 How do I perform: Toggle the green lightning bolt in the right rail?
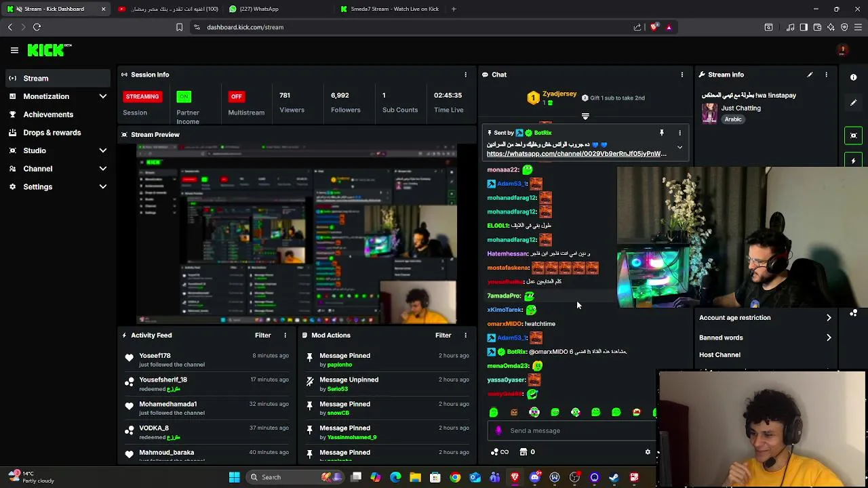pos(854,161)
